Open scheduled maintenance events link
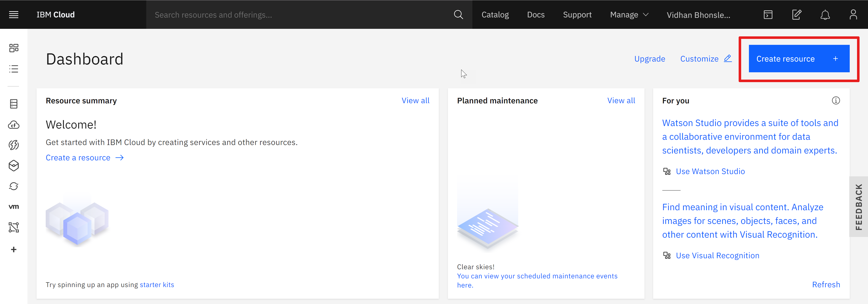 pyautogui.click(x=537, y=280)
